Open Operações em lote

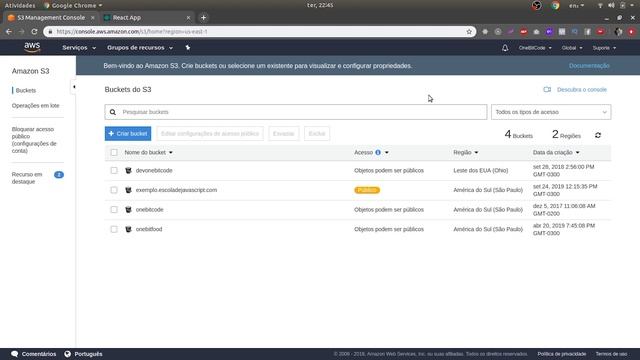(x=36, y=105)
